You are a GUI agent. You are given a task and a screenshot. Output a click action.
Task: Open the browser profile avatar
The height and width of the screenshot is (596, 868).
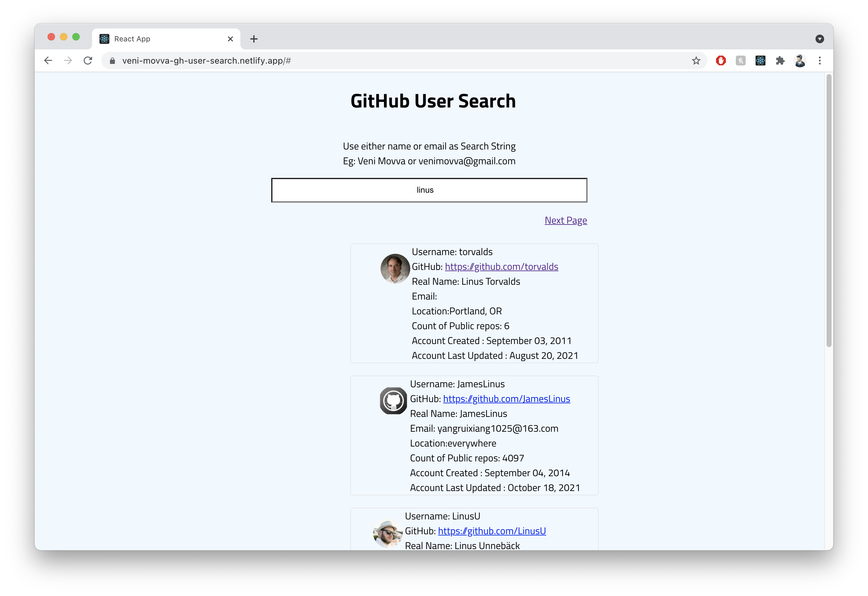(x=800, y=61)
